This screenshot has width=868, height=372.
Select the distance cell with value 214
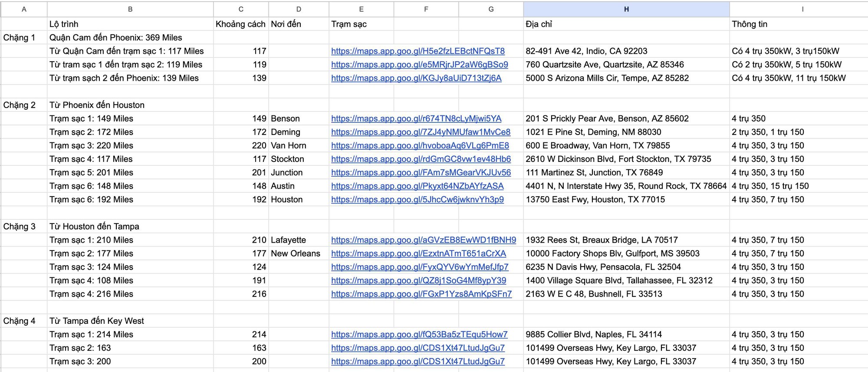tap(241, 334)
